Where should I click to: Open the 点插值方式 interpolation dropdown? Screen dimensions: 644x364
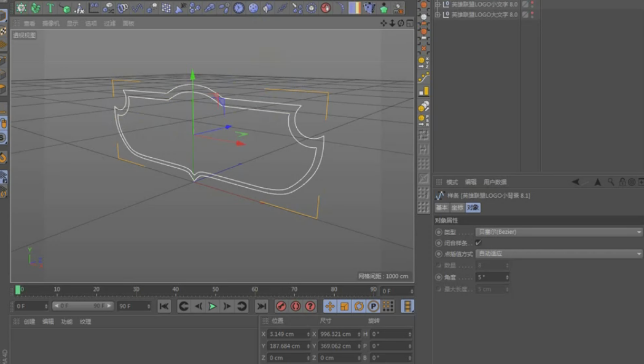559,254
